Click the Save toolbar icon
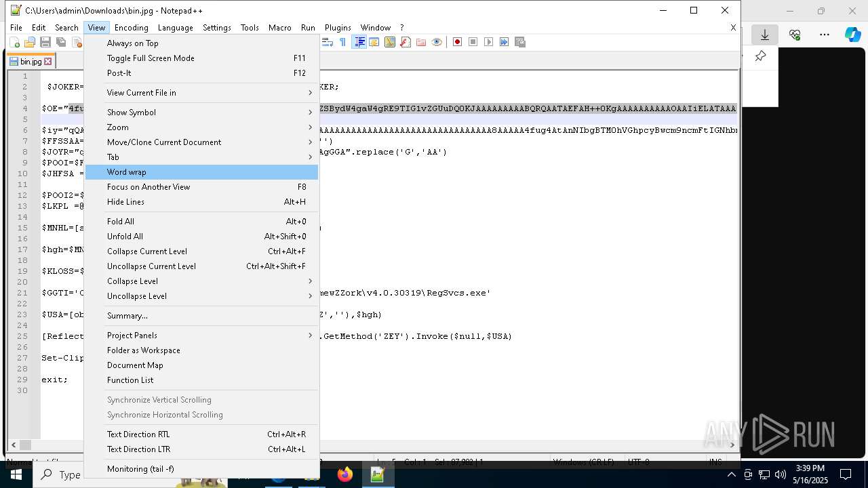Viewport: 868px width, 488px height. click(x=45, y=42)
